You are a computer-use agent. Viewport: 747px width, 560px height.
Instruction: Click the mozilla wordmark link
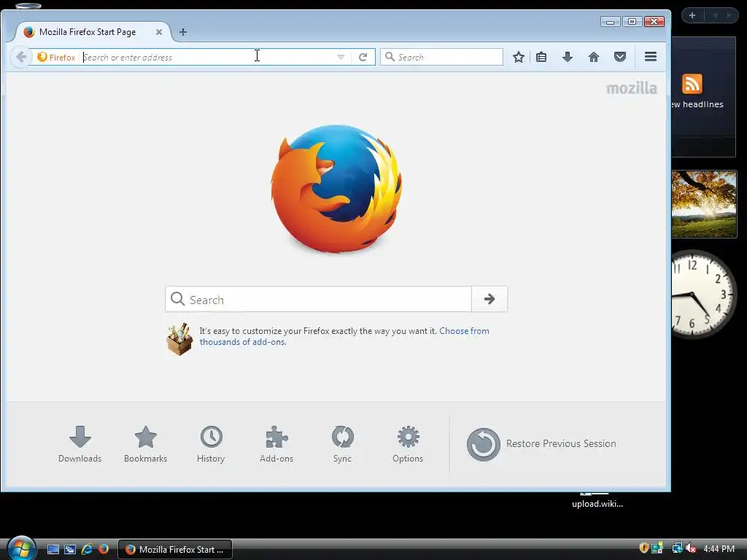631,88
